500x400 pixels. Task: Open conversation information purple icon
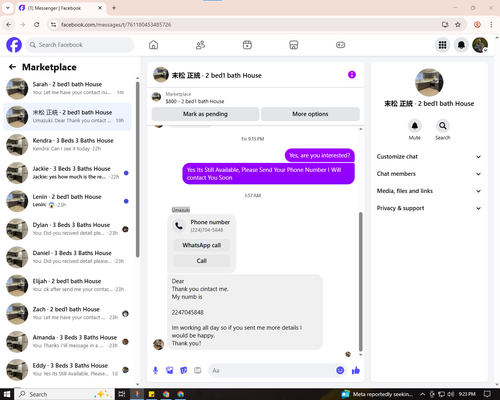(352, 75)
